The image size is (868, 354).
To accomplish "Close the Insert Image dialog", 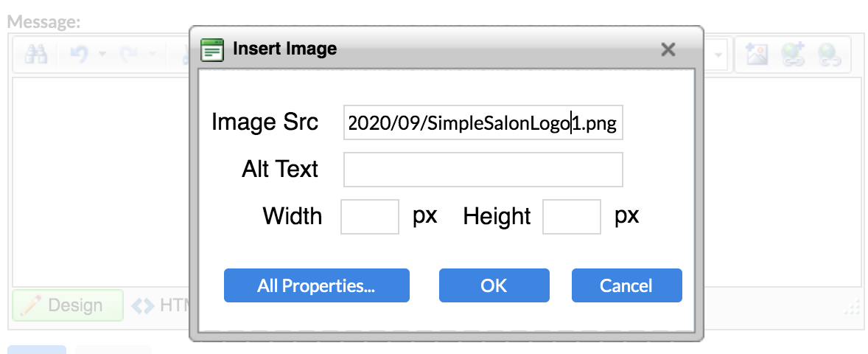I will click(668, 49).
